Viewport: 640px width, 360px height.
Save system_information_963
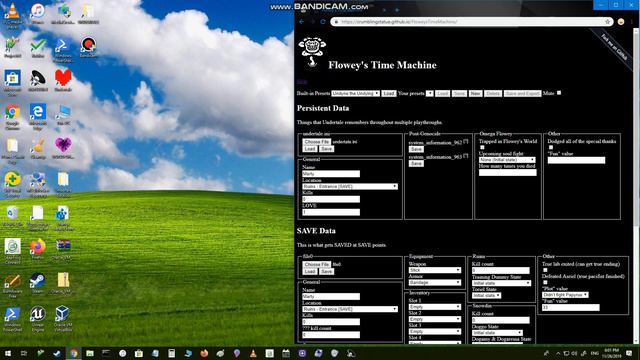coord(416,164)
